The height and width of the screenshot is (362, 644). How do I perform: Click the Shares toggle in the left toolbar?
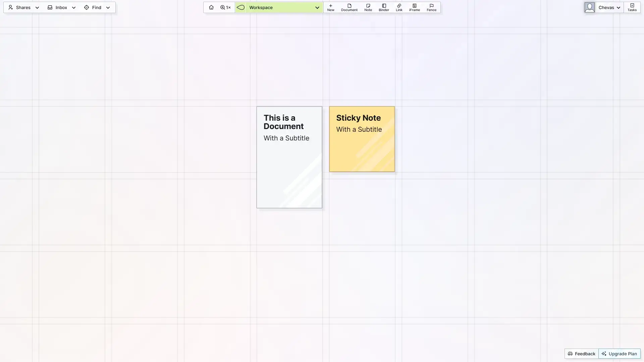pos(19,7)
